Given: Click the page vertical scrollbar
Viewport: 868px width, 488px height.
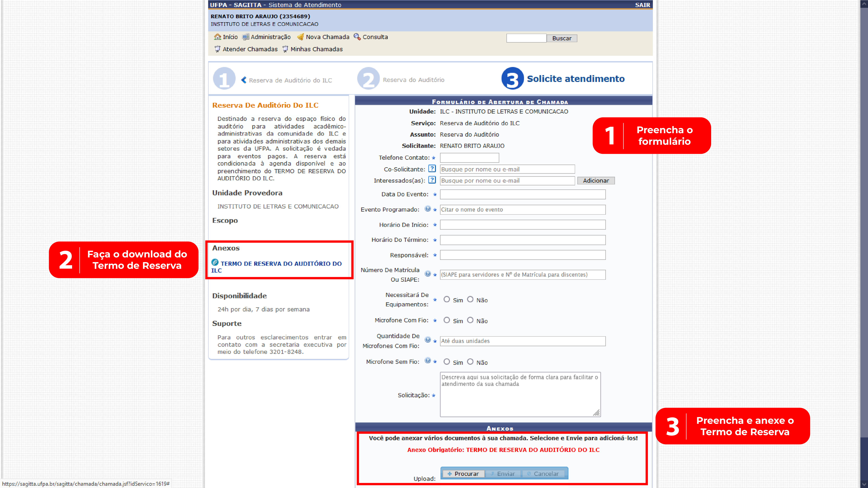Looking at the screenshot, I should click(864, 244).
